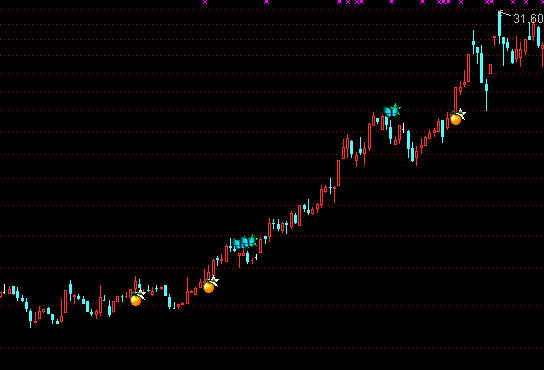Viewport: 544px width, 370px height.
Task: Click the 31.60 high price label
Action: coord(528,19)
